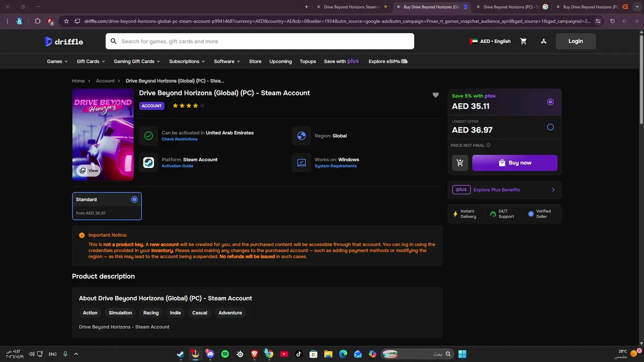Open the Topups menu item
This screenshot has width=644, height=362.
coord(308,61)
